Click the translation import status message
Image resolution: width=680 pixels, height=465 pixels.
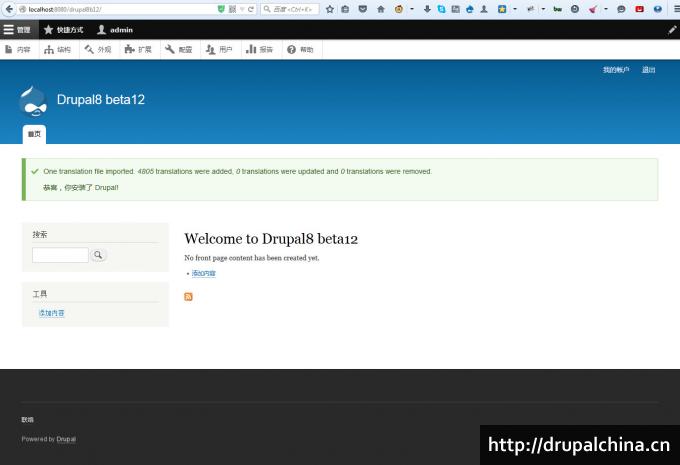coord(237,171)
